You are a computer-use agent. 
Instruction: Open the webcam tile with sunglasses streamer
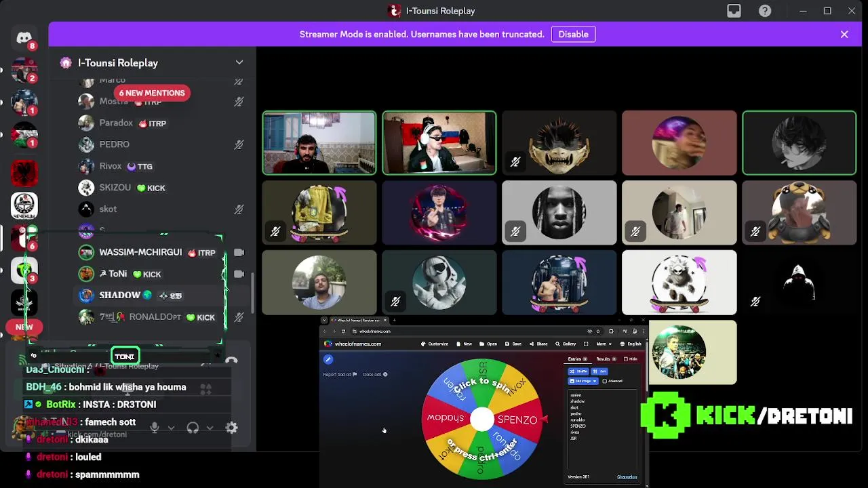(439, 143)
